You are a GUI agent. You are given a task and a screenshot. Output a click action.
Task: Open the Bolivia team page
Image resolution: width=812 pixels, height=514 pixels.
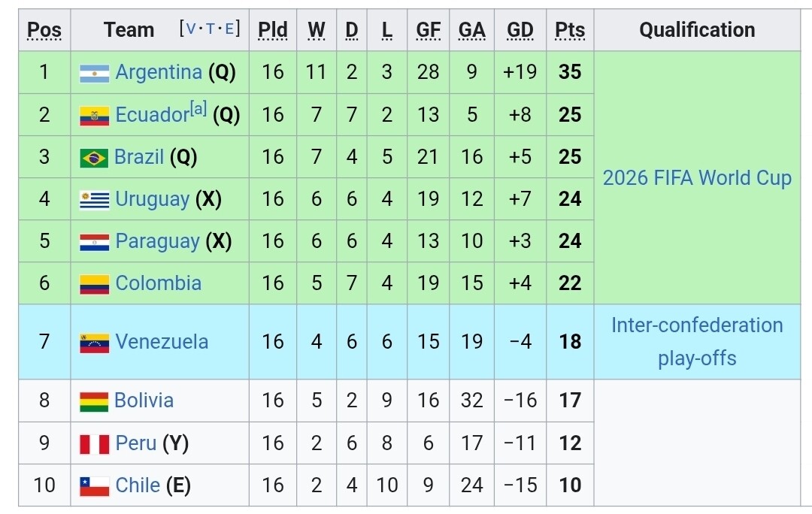point(144,401)
